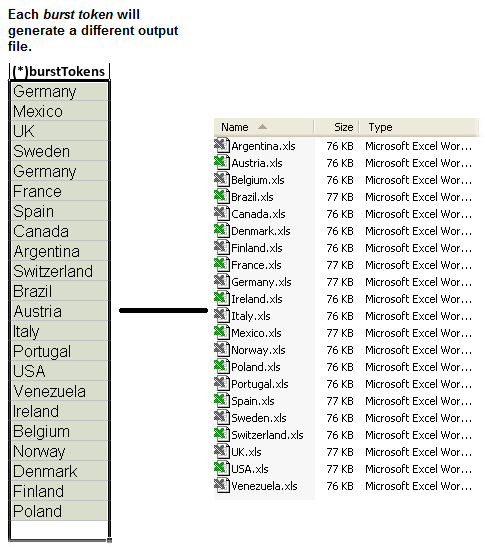Click the Sweden.xls Excel file icon
Image resolution: width=485 pixels, height=547 pixels.
tap(222, 418)
